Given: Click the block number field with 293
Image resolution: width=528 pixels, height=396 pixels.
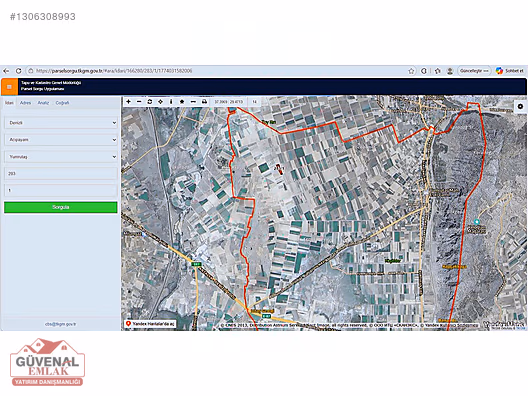Looking at the screenshot, I should [61, 173].
